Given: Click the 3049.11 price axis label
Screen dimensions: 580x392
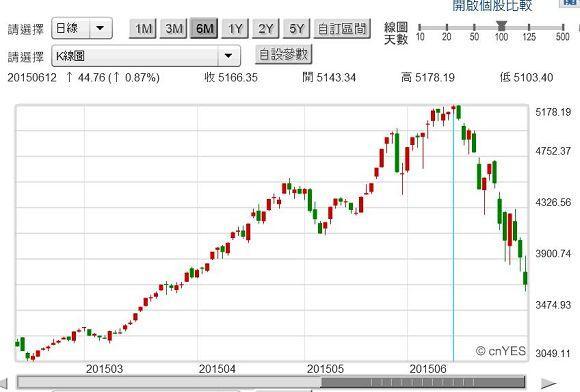Looking at the screenshot, I should tap(553, 353).
